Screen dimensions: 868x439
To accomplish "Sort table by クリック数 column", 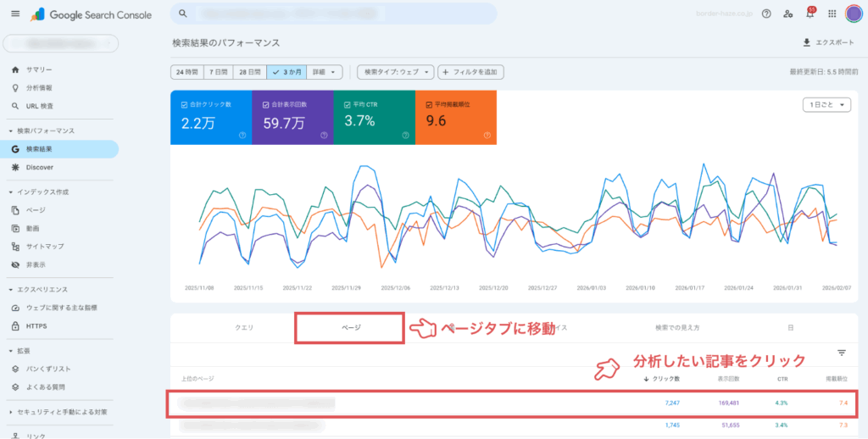I will click(661, 379).
